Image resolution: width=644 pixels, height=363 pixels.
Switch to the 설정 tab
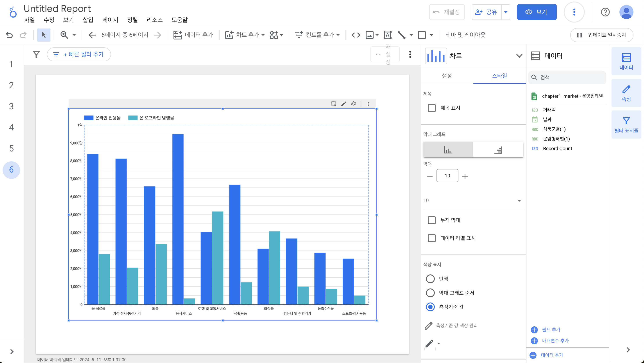coord(447,76)
